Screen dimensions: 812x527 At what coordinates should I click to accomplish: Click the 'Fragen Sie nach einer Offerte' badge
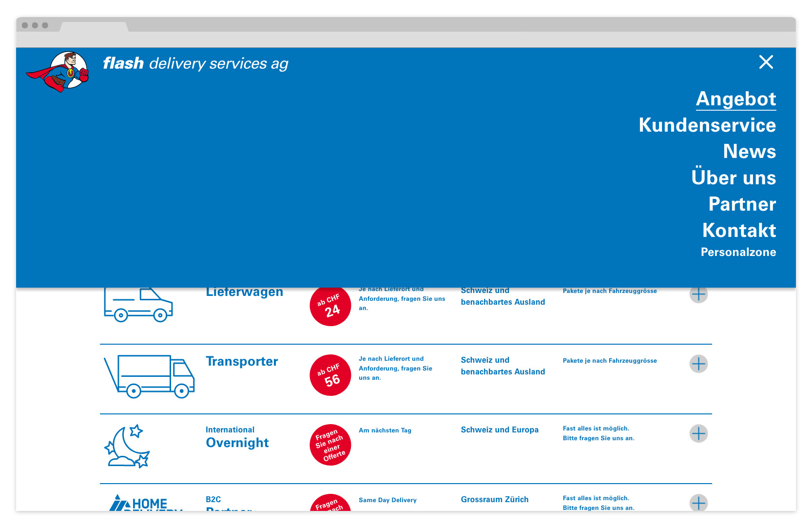(330, 445)
